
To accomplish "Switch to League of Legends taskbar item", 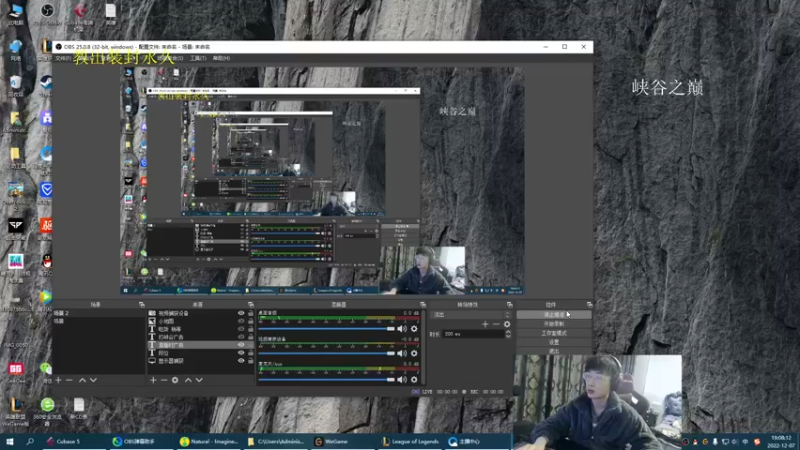I will click(411, 441).
